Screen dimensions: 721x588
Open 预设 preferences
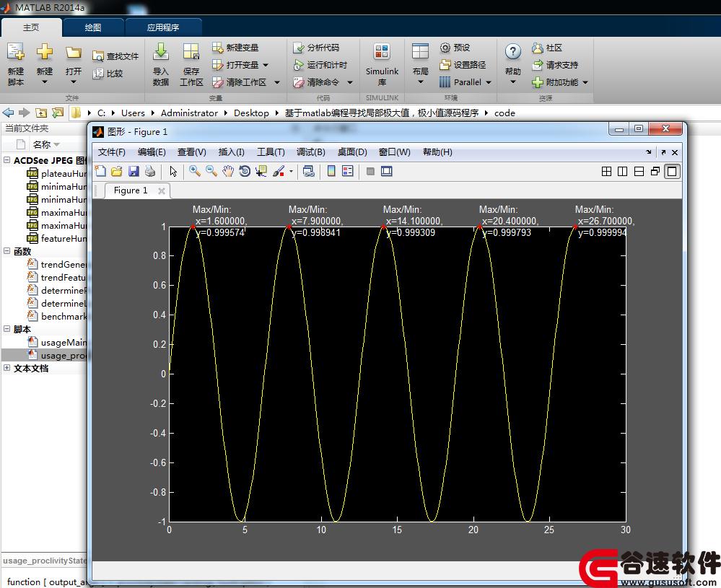[455, 48]
